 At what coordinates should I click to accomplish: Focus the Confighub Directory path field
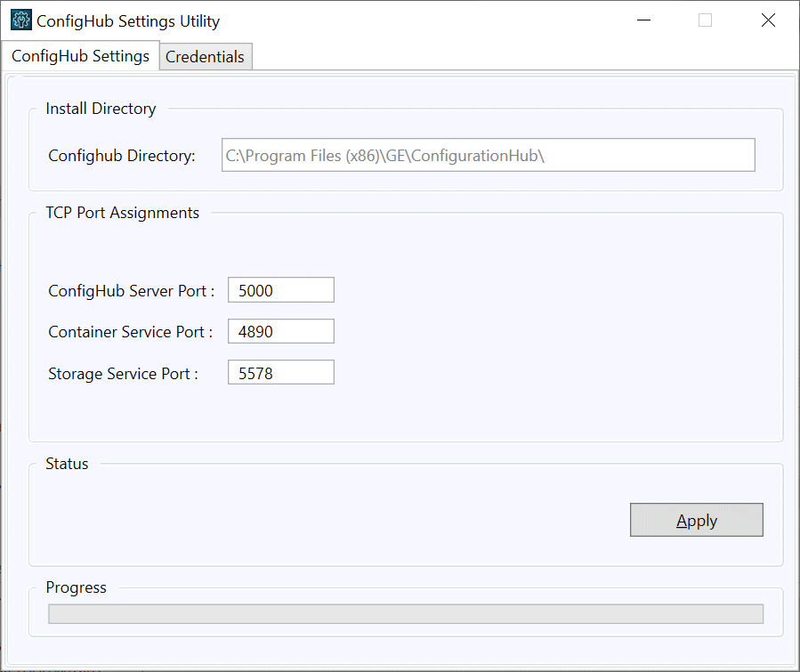click(x=489, y=155)
